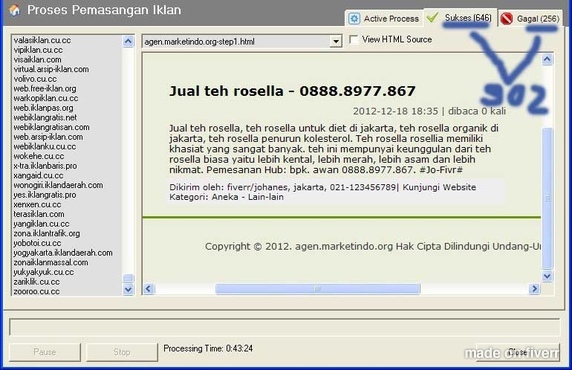Select visaiklan.com in the site list
572x370 pixels.
(x=37, y=59)
